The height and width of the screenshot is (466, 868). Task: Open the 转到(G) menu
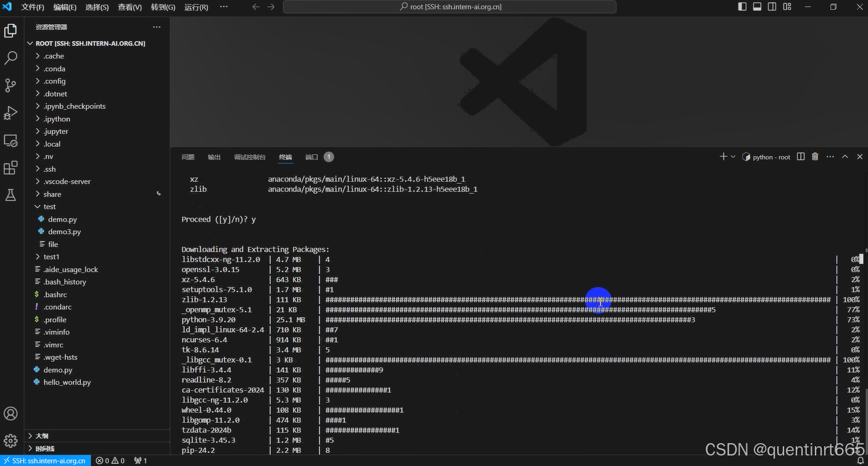pos(163,7)
